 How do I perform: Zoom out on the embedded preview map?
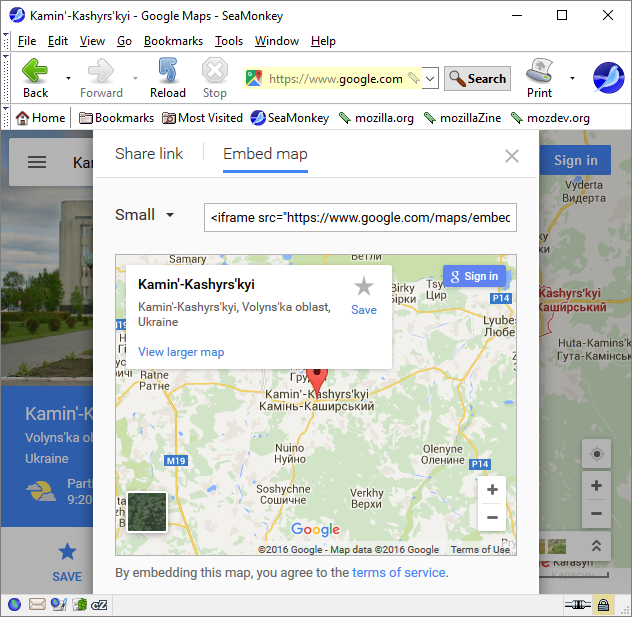492,517
